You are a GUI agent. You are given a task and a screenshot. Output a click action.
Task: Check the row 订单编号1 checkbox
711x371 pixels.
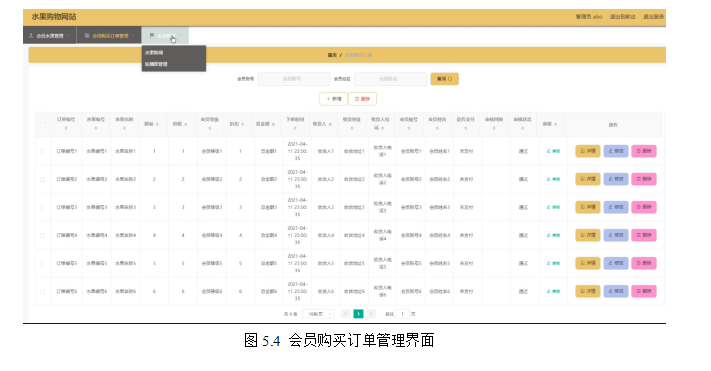(43, 151)
